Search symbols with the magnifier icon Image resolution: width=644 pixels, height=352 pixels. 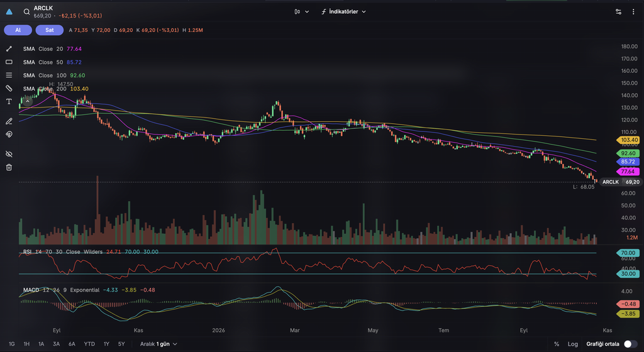coord(26,12)
